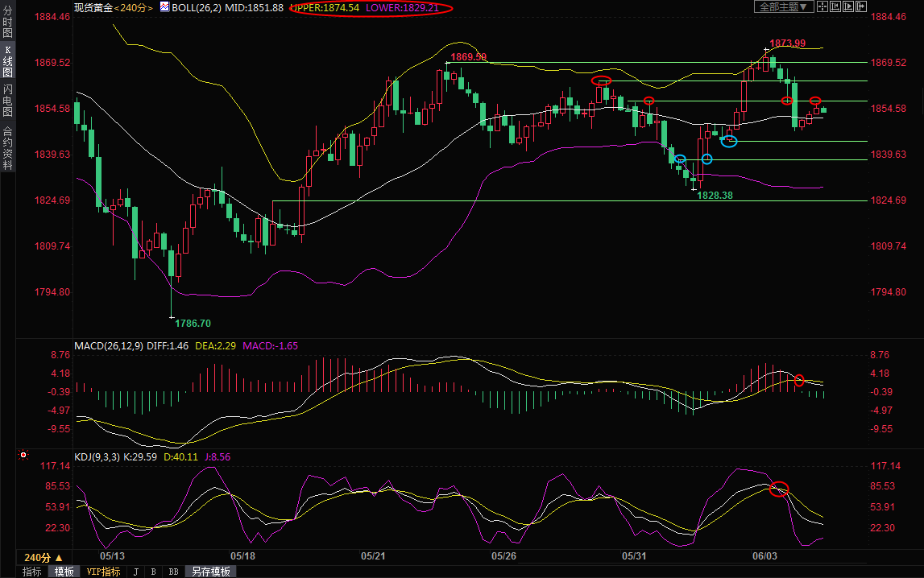
Task: Select the J shortcut at bottom bar
Action: click(135, 572)
